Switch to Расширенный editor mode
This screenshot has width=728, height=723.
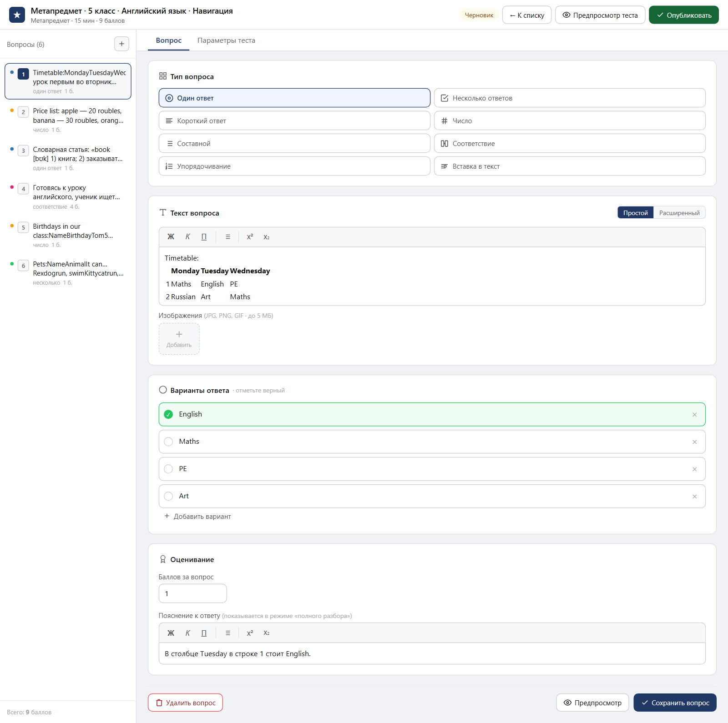tap(679, 213)
